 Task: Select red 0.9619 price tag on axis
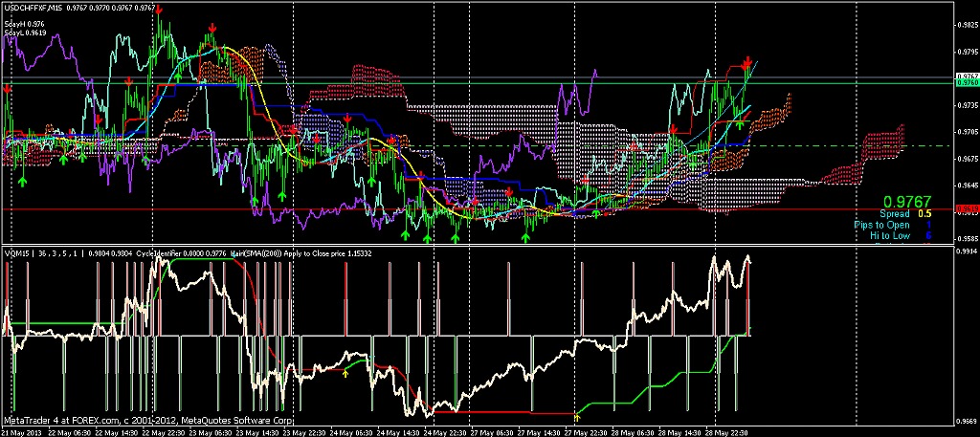pos(968,208)
